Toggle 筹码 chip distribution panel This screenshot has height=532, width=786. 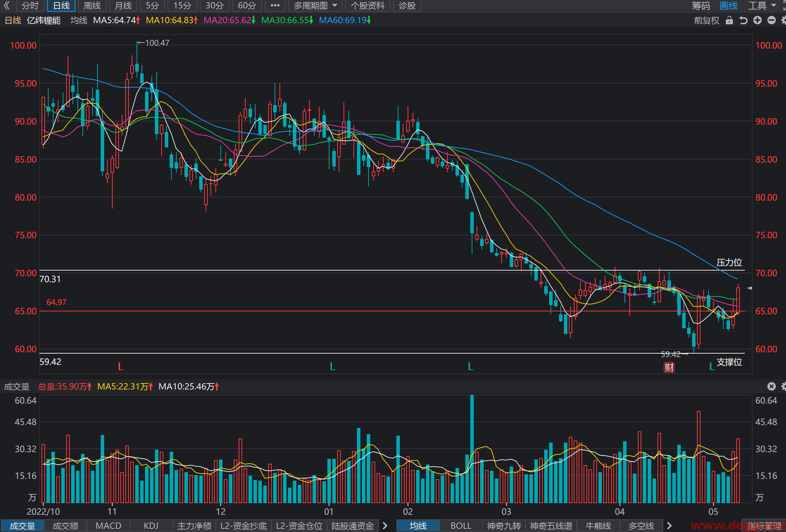(701, 6)
